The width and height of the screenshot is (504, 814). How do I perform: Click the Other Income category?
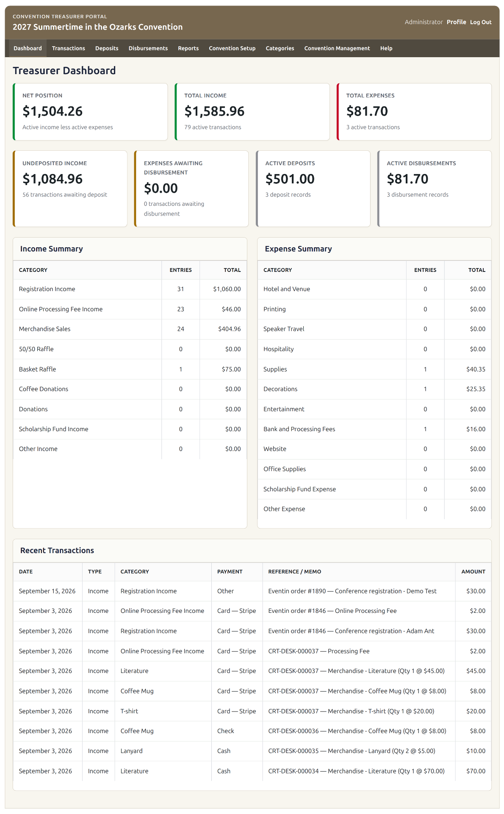38,449
